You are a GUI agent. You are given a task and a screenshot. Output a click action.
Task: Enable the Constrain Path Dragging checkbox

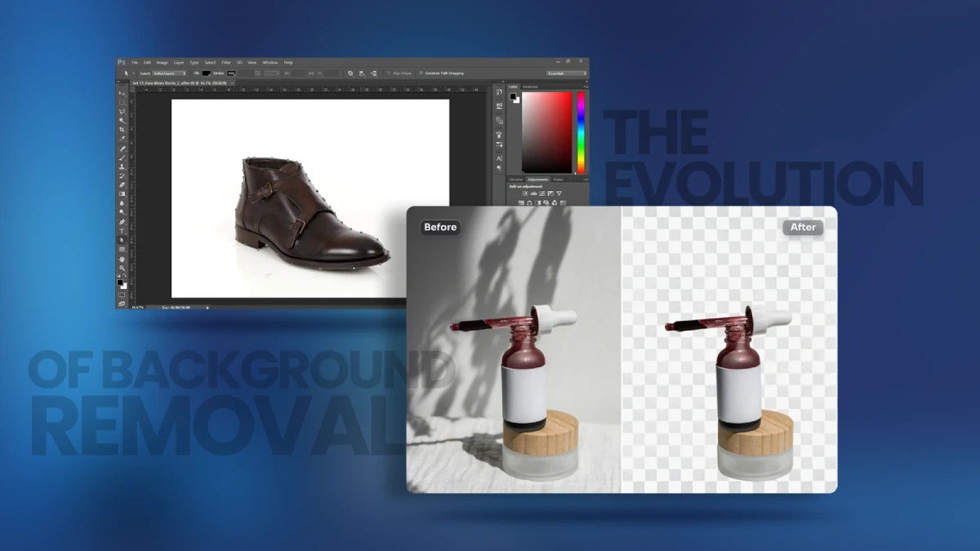click(x=421, y=73)
